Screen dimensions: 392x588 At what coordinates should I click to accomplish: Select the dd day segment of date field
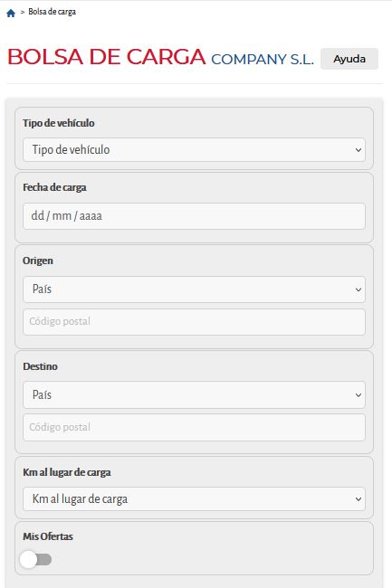37,215
